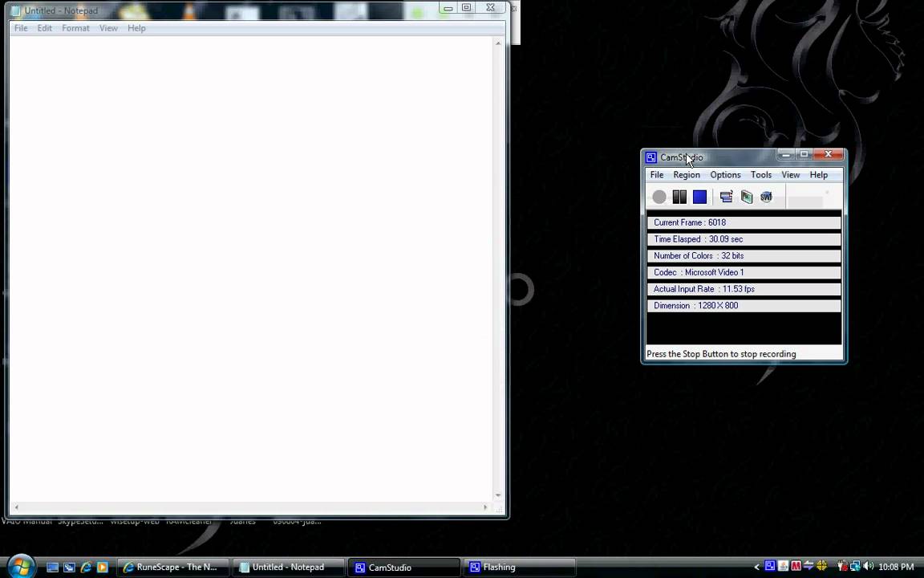Screen dimensions: 924x578
Task: Select the Current Frame : 6018 row
Action: tap(744, 222)
